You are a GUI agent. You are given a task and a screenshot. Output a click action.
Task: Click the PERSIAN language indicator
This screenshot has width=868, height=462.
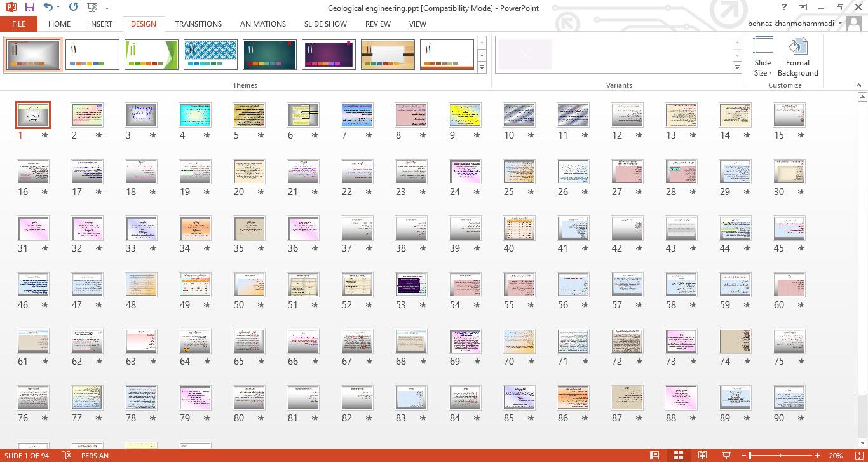95,456
